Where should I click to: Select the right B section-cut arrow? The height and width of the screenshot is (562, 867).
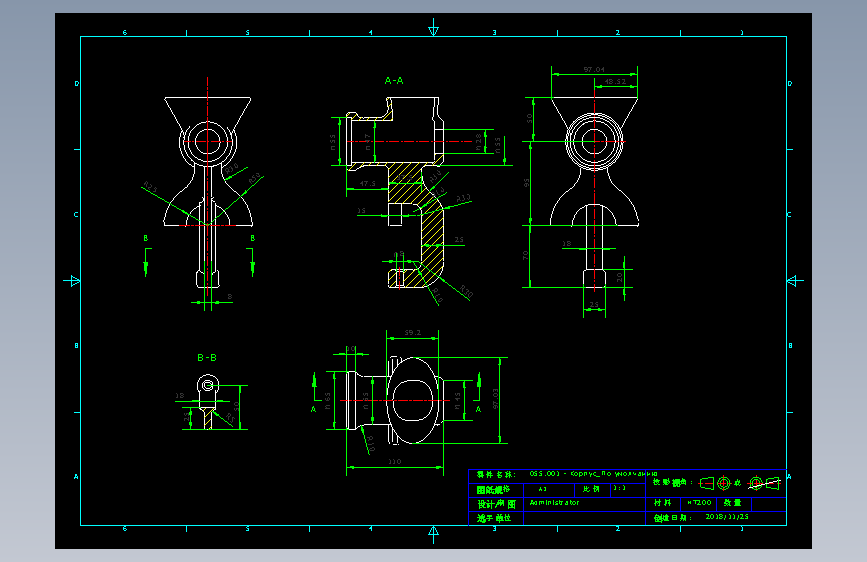[252, 262]
